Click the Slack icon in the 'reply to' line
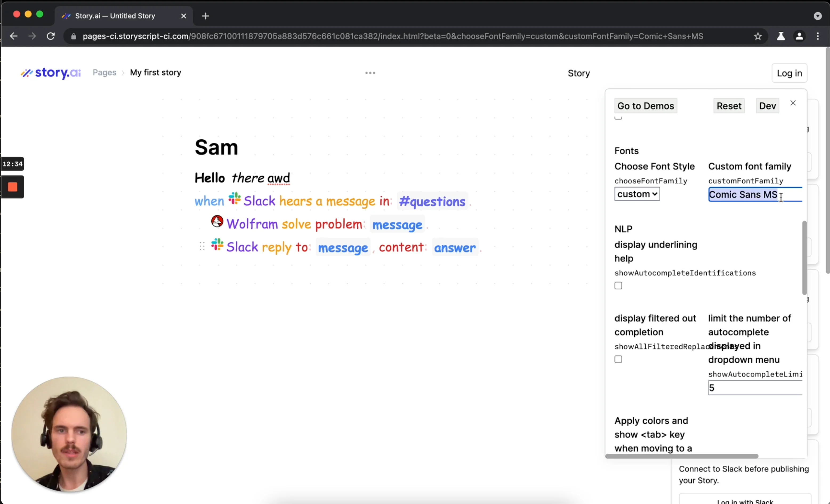This screenshot has height=504, width=830. pyautogui.click(x=217, y=245)
